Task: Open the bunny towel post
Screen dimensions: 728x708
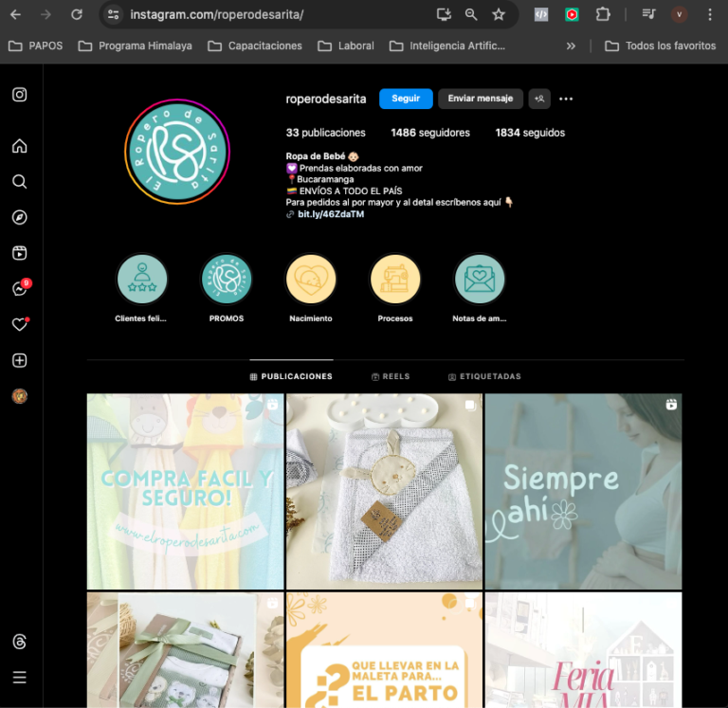Action: click(x=384, y=491)
